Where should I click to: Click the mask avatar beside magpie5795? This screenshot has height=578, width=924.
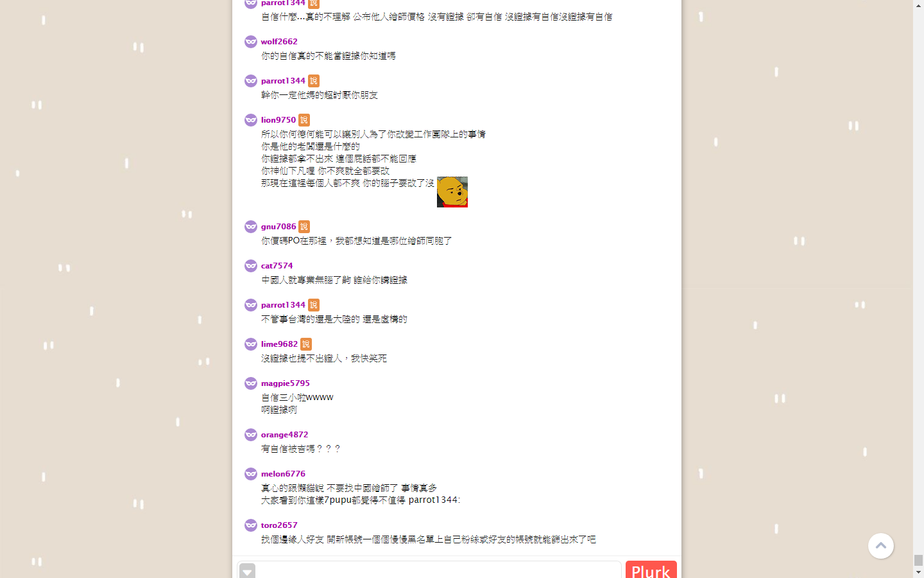tap(251, 383)
